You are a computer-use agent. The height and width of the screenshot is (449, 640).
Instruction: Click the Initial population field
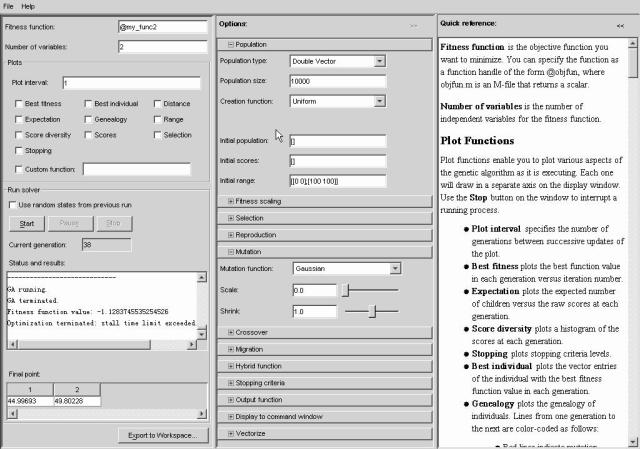tap(338, 141)
